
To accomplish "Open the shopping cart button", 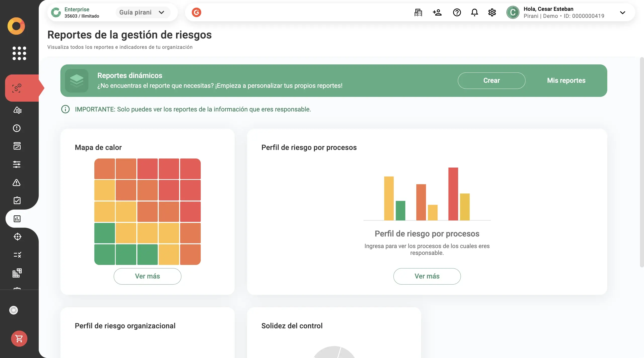I will click(19, 338).
